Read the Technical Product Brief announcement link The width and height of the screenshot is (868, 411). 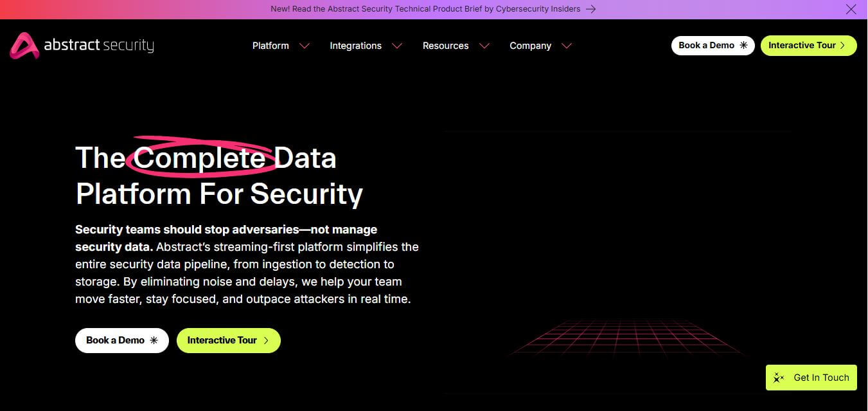click(425, 9)
